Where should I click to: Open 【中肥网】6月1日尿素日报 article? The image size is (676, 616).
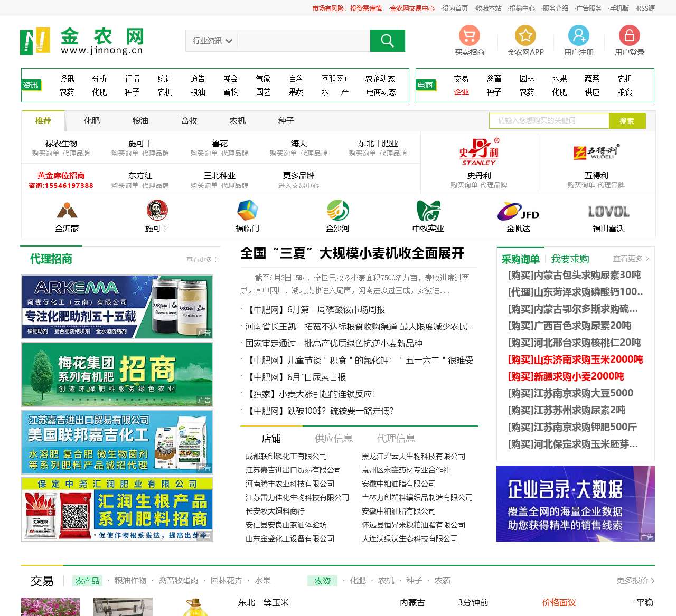[296, 377]
